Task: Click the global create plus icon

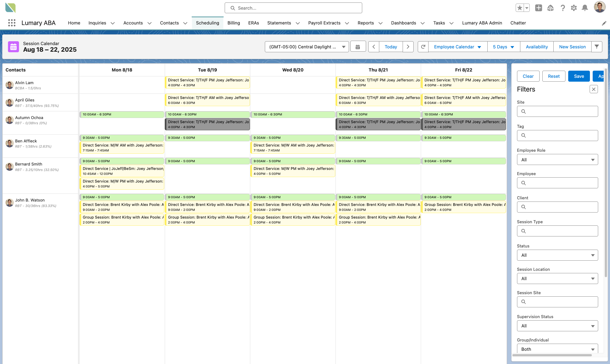Action: [x=538, y=8]
